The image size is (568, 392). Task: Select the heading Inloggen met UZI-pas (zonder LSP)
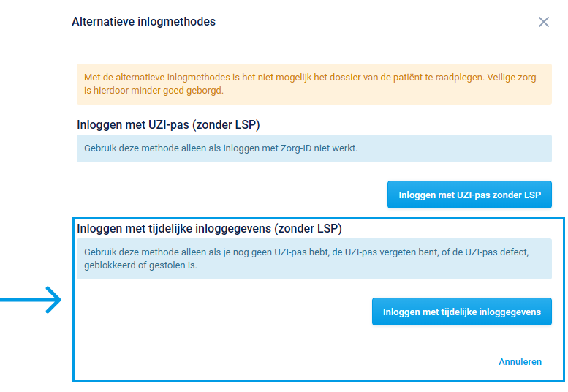click(x=168, y=124)
